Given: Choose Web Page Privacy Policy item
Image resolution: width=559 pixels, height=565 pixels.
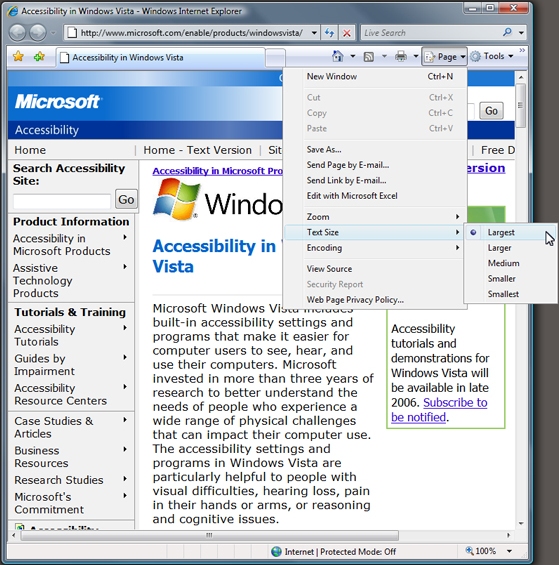Looking at the screenshot, I should pos(375,300).
